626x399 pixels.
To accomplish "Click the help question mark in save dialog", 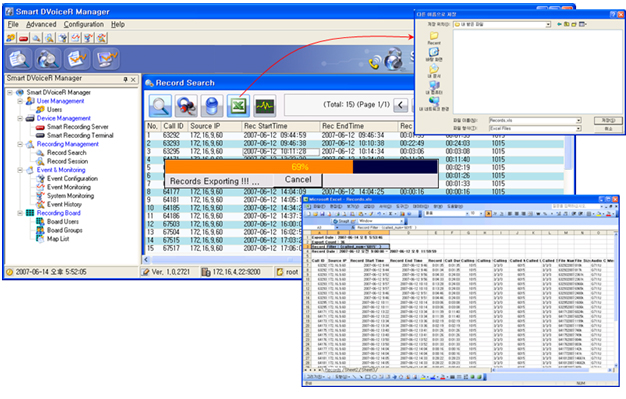I will 613,14.
